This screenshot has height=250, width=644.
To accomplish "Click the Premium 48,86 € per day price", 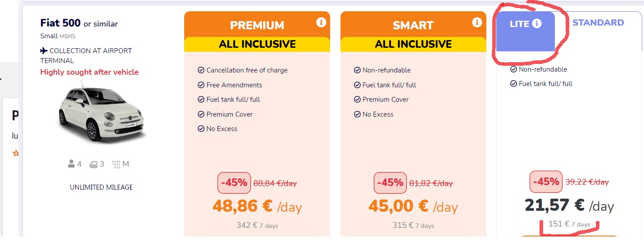I will click(257, 206).
